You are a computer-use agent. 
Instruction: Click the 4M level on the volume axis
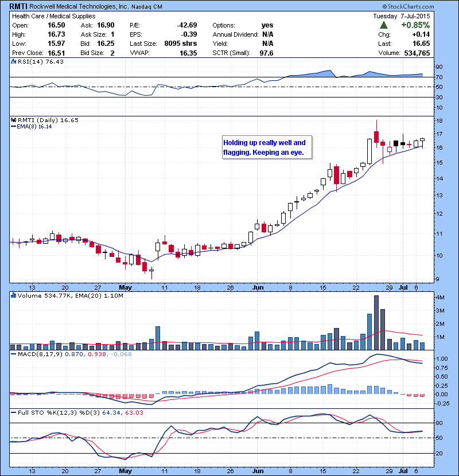[440, 298]
